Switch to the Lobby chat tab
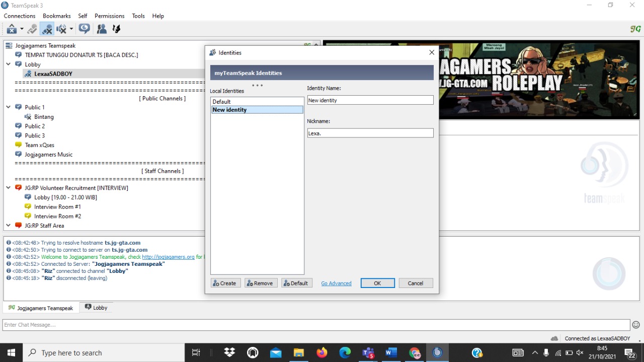Screen dimensions: 644x362 (96, 308)
